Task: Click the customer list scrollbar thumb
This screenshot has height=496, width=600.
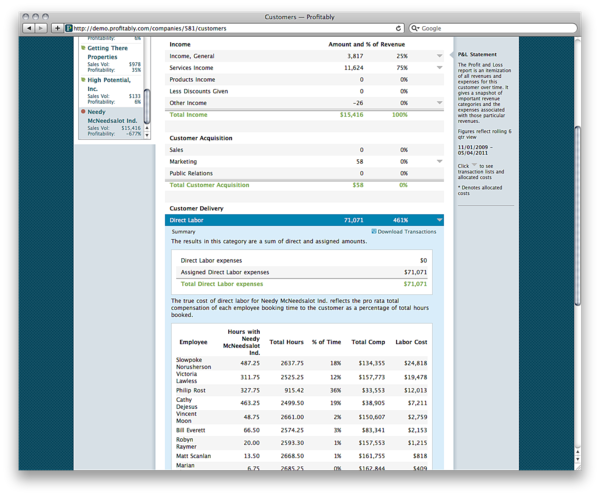Action: 147,106
